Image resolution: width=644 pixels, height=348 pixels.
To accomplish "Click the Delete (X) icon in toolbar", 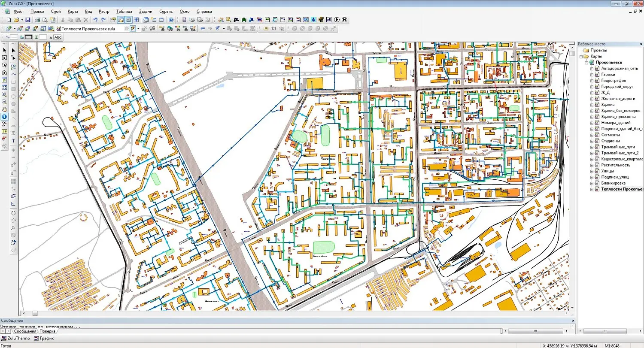I will pyautogui.click(x=86, y=20).
